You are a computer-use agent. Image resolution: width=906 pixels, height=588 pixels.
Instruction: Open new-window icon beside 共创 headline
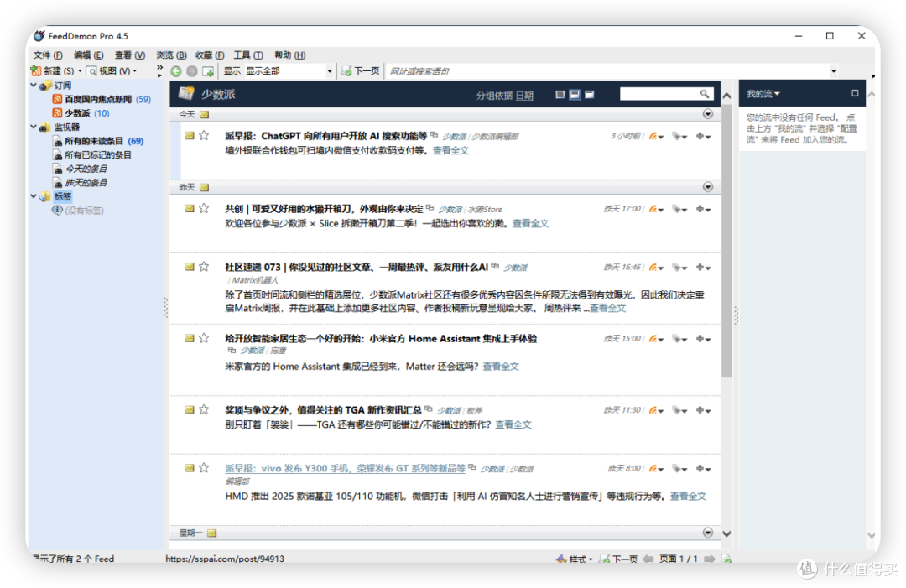tap(430, 207)
